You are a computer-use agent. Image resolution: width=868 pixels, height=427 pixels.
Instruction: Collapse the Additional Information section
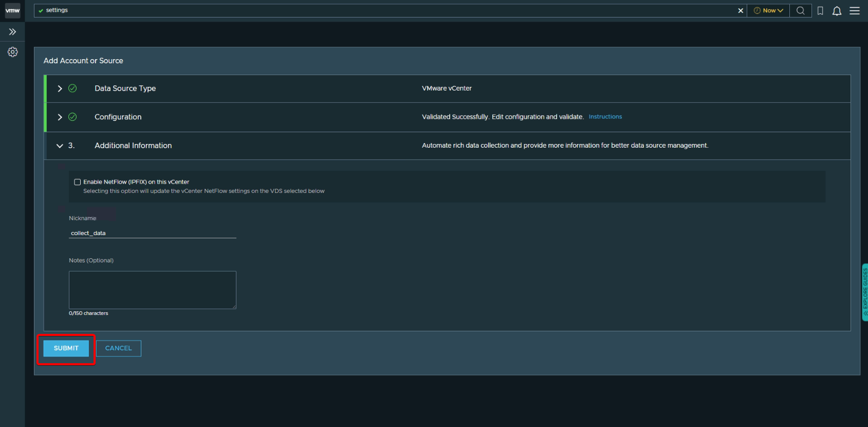[60, 146]
